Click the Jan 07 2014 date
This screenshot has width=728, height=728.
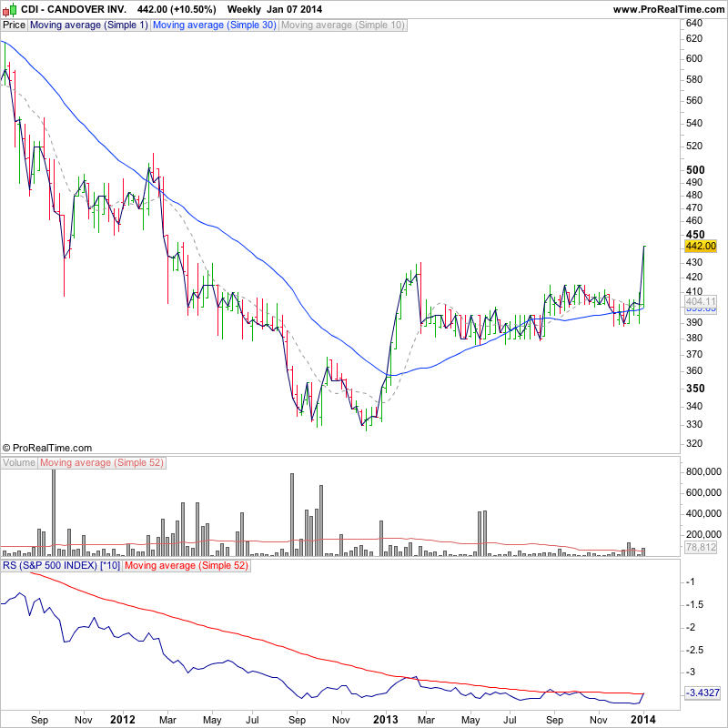pyautogui.click(x=294, y=9)
